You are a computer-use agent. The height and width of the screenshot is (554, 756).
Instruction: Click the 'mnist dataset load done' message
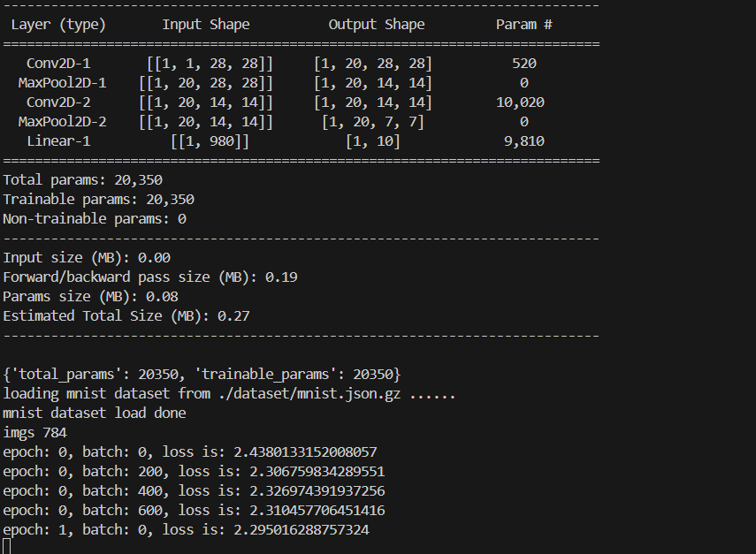(x=95, y=414)
